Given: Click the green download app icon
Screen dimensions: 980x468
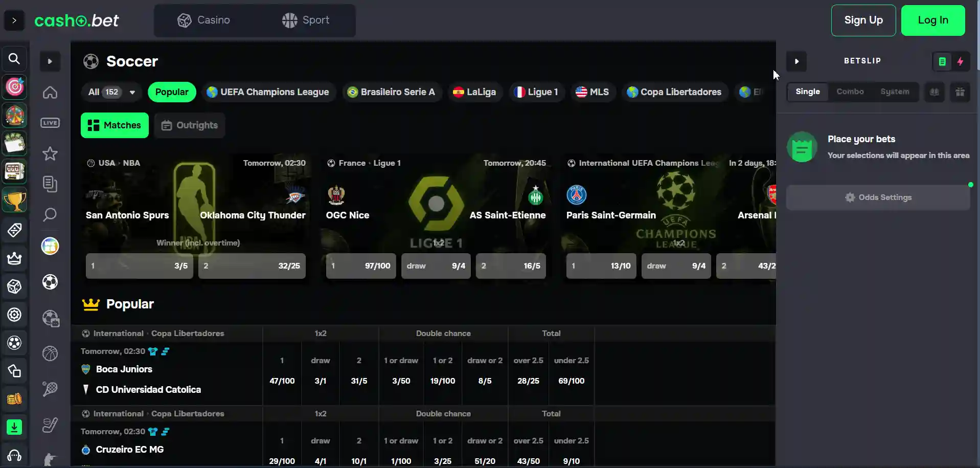Looking at the screenshot, I should click(x=14, y=427).
